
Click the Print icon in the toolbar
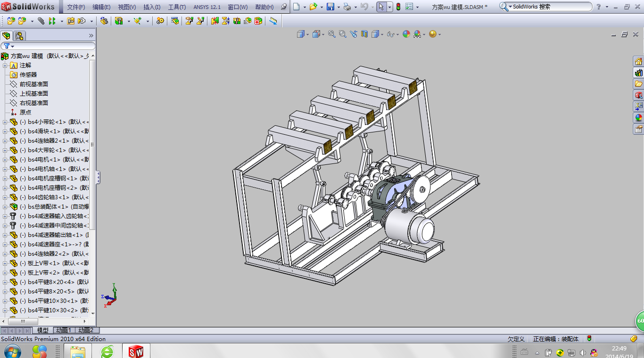[347, 7]
